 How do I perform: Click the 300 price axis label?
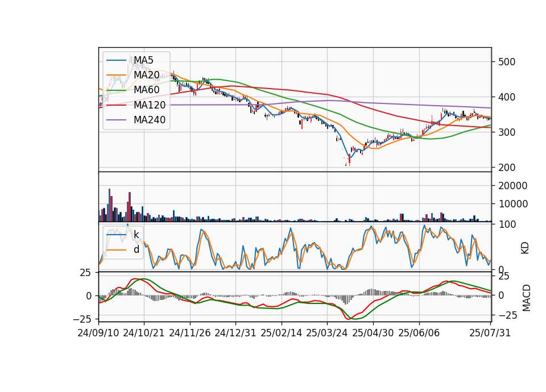pos(507,132)
